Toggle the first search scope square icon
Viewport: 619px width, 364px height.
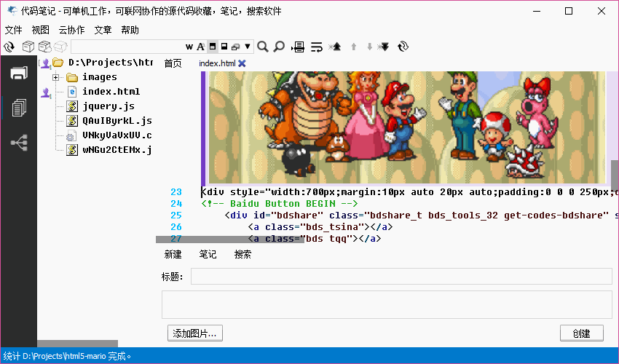click(x=213, y=47)
